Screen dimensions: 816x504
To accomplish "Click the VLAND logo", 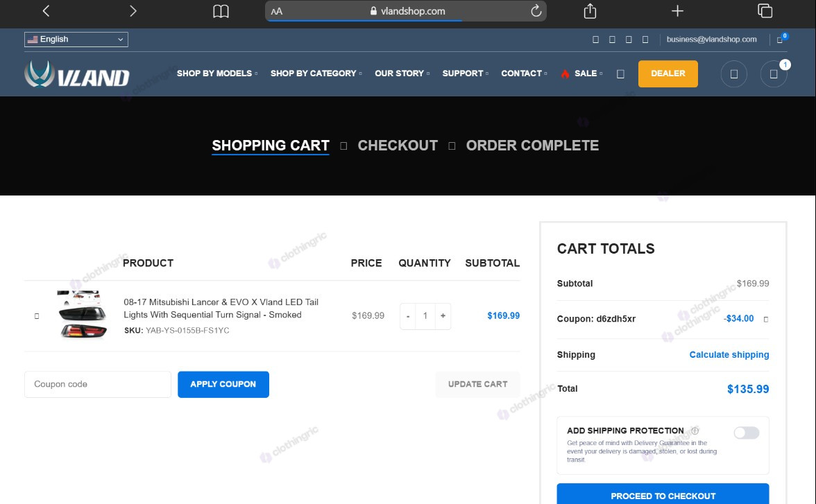I will [x=77, y=74].
